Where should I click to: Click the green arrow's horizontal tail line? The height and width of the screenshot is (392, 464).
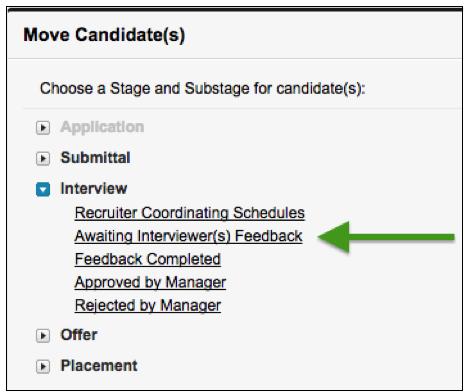[x=402, y=237]
